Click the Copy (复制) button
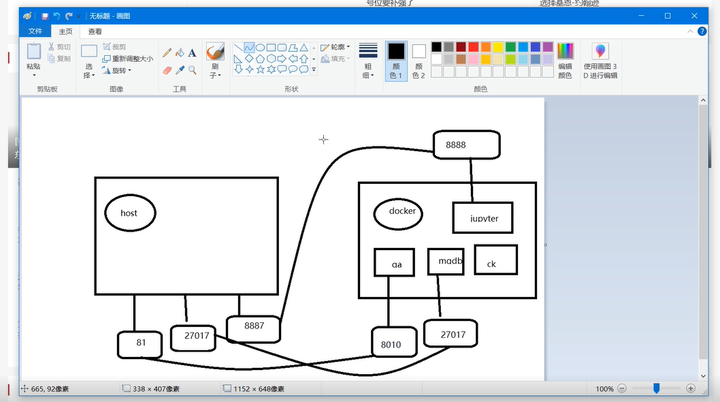This screenshot has height=402, width=720. click(x=59, y=58)
